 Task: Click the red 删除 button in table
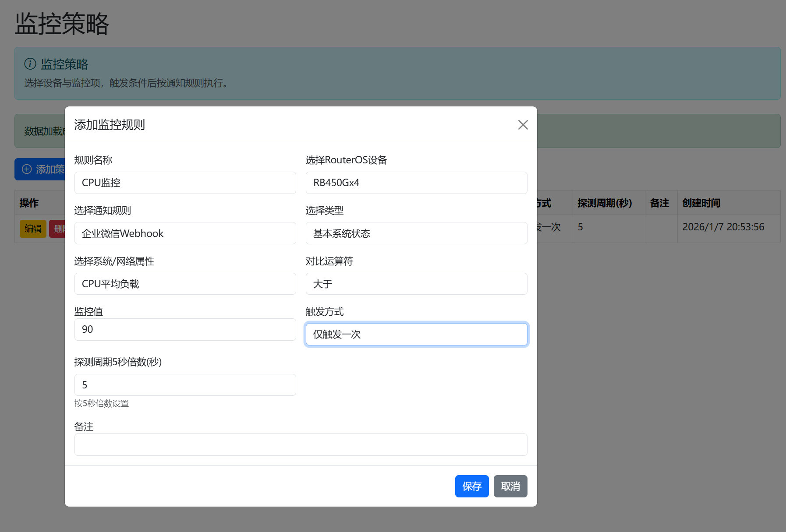point(57,229)
